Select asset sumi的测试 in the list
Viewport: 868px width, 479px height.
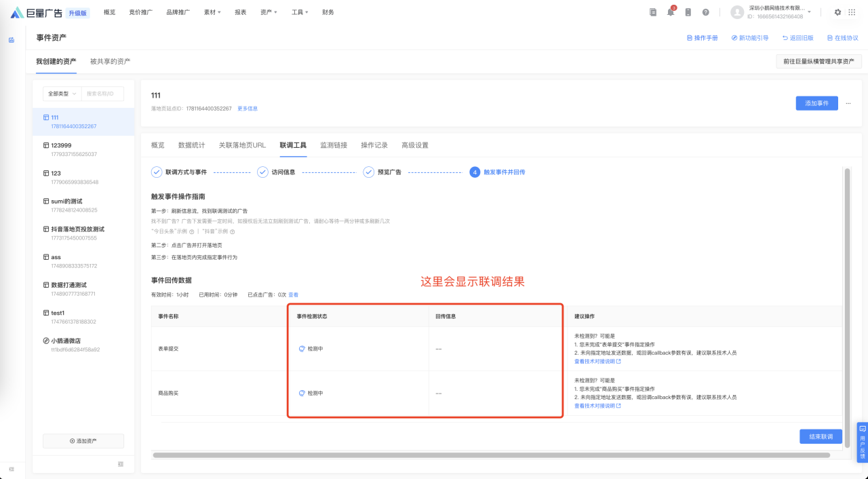coord(83,206)
